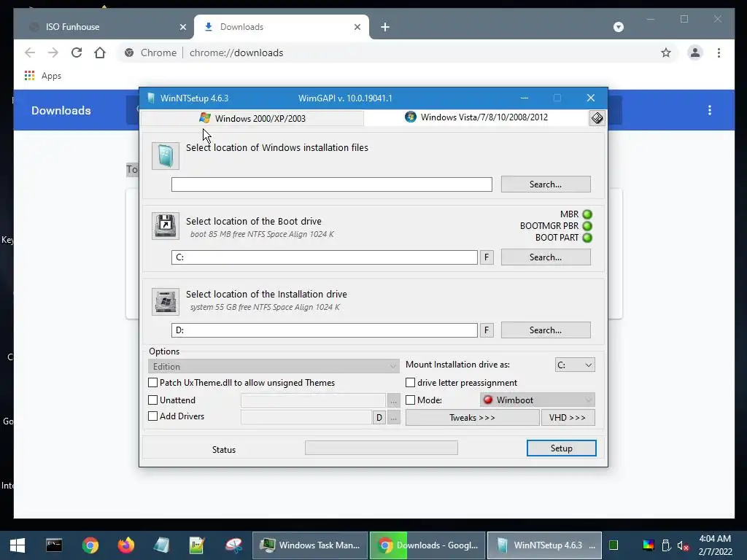The height and width of the screenshot is (560, 747).
Task: Go back with Chrome's back arrow
Action: [29, 52]
